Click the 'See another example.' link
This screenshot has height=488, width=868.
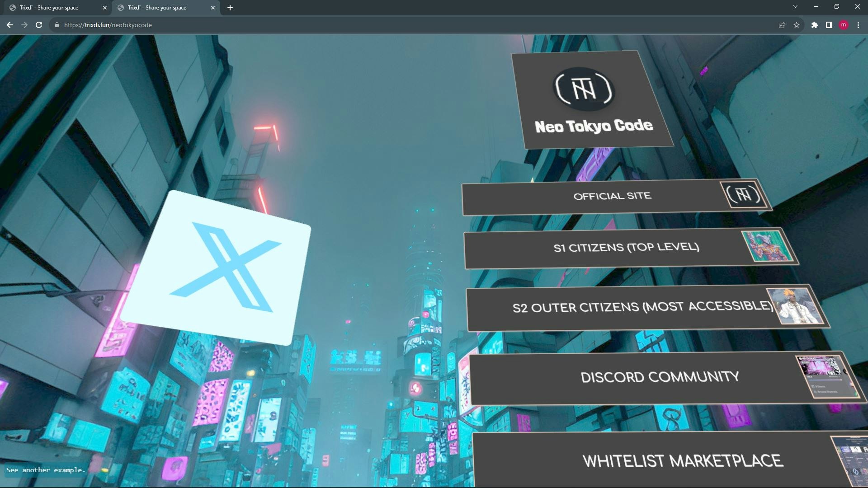(46, 470)
